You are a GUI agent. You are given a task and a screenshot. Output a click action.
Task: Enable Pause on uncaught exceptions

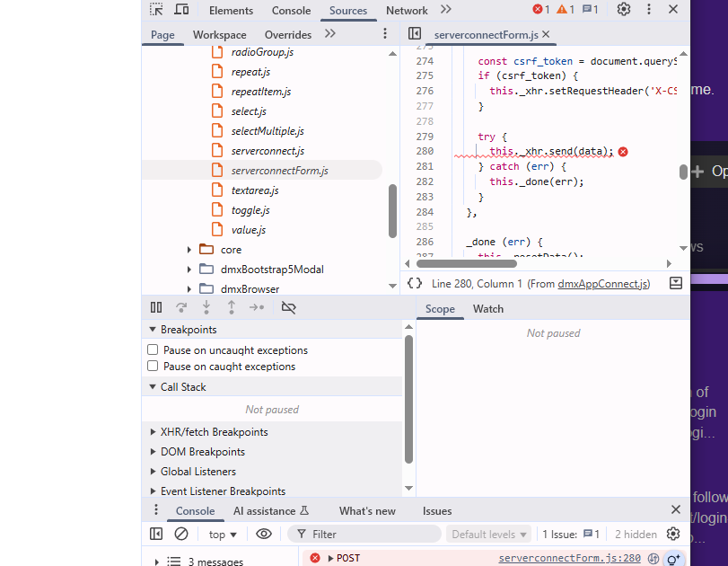point(153,350)
